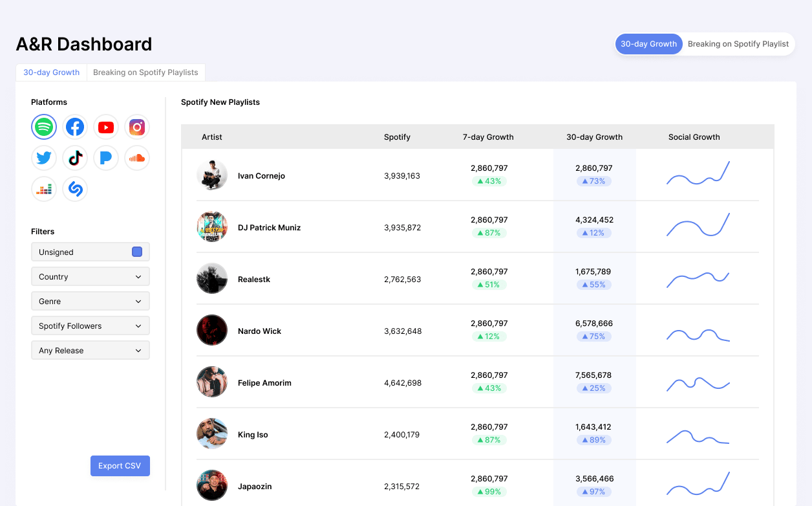The height and width of the screenshot is (506, 812).
Task: View DJ Patrick Muniz's social growth sparkline
Action: click(698, 225)
